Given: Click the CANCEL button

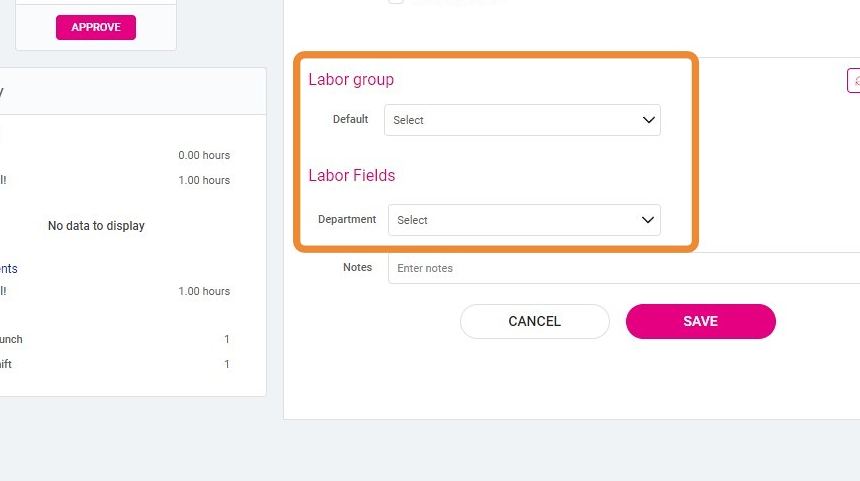Looking at the screenshot, I should (535, 321).
